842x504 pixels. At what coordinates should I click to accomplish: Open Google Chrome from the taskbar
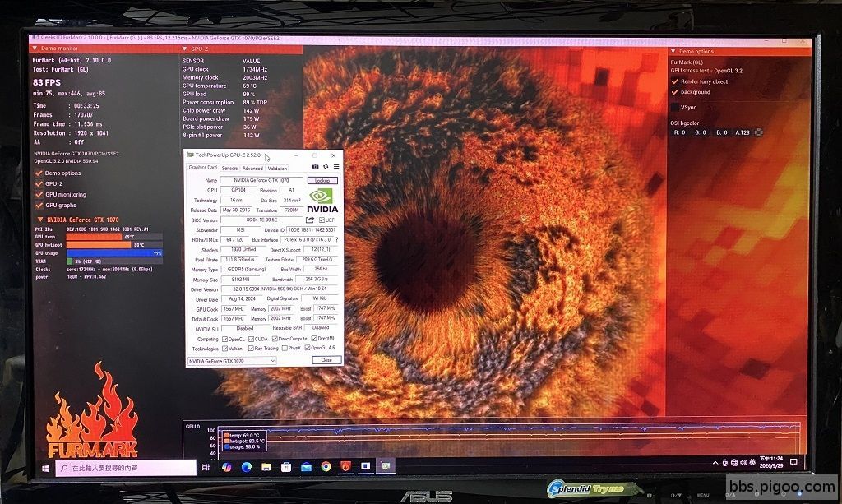326,467
